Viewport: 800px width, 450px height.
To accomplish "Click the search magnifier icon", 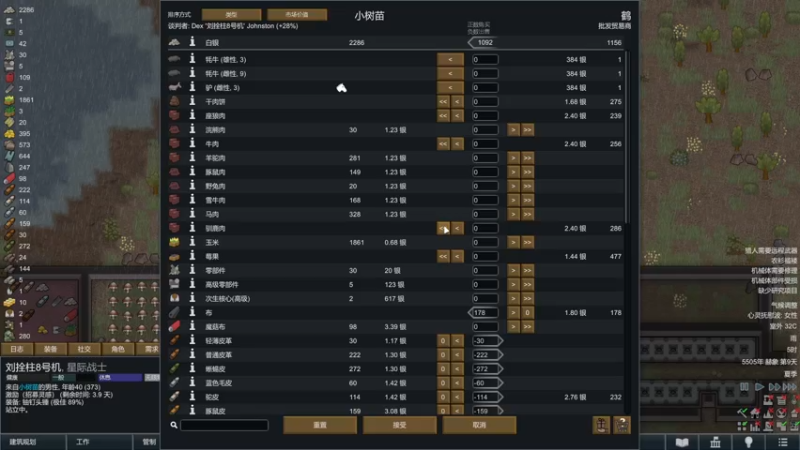I will pos(174,425).
